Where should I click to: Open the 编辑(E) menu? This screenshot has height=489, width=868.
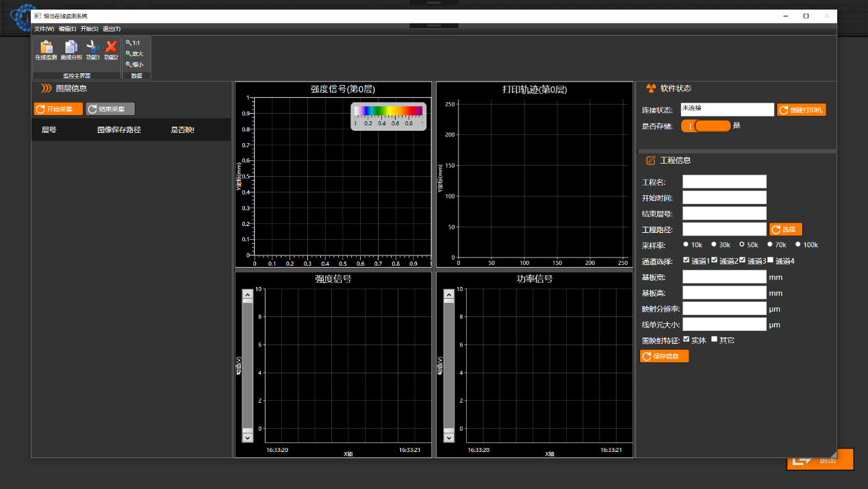(68, 29)
